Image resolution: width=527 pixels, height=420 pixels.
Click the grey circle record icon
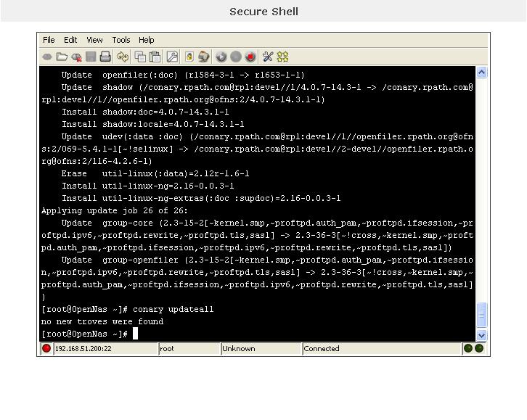click(236, 57)
